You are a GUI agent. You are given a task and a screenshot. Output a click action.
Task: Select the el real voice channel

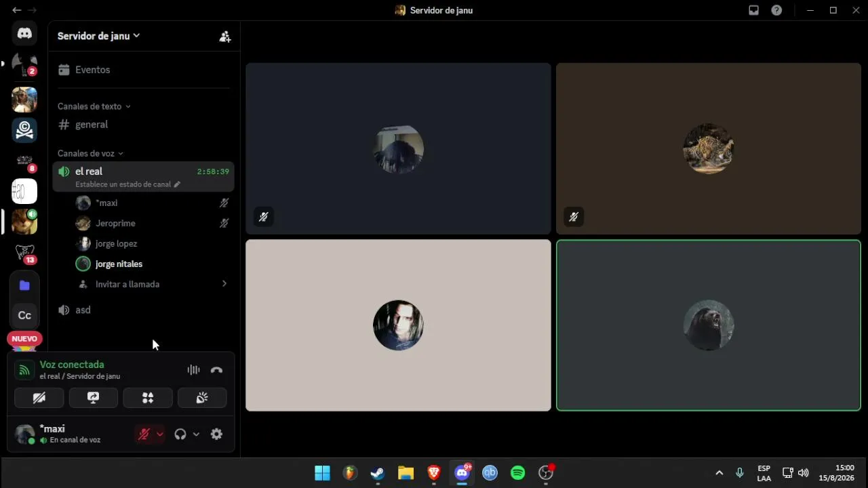[144, 177]
